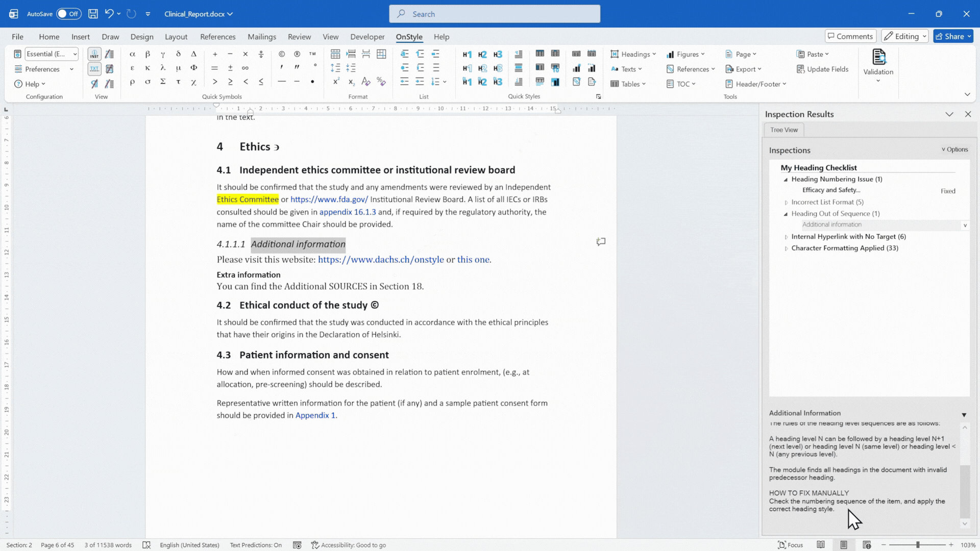Insert the Sigma symbol
This screenshot has height=551, width=980.
click(163, 82)
